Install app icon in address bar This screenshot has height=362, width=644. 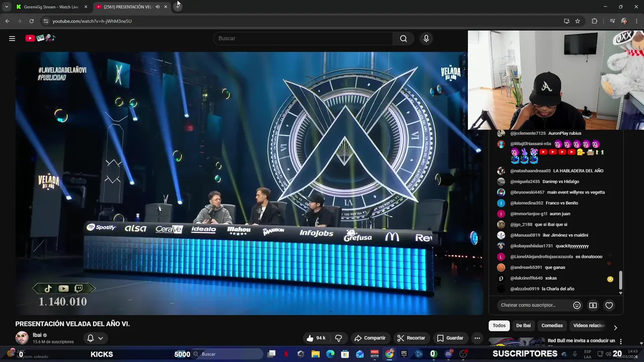(567, 21)
